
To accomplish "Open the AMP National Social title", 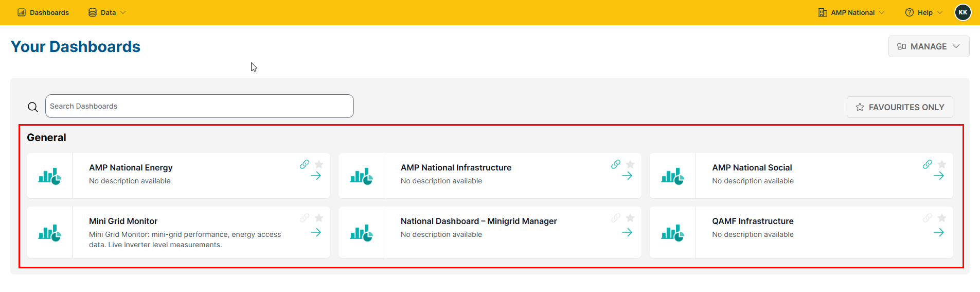I will pyautogui.click(x=752, y=167).
